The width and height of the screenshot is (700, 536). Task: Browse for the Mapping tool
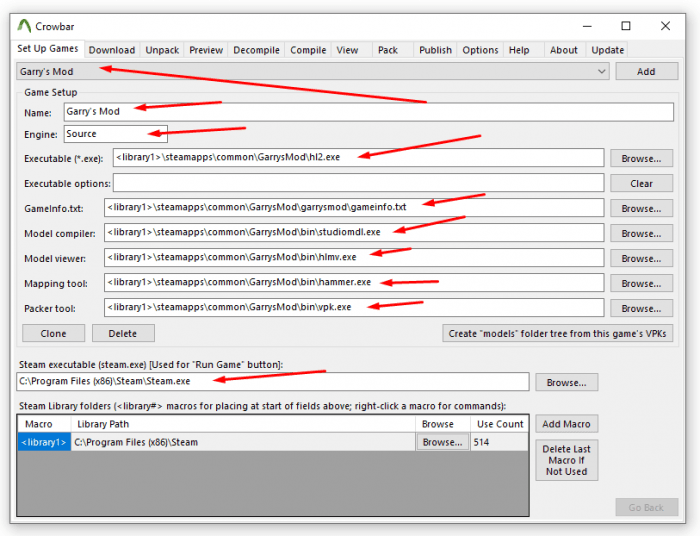coord(642,283)
